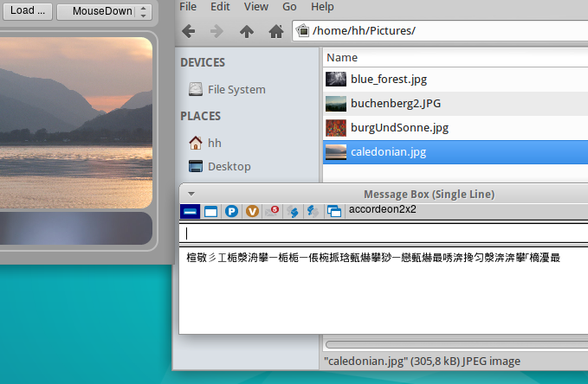The image size is (588, 384).
Task: Open the Edit menu
Action: pos(220,7)
